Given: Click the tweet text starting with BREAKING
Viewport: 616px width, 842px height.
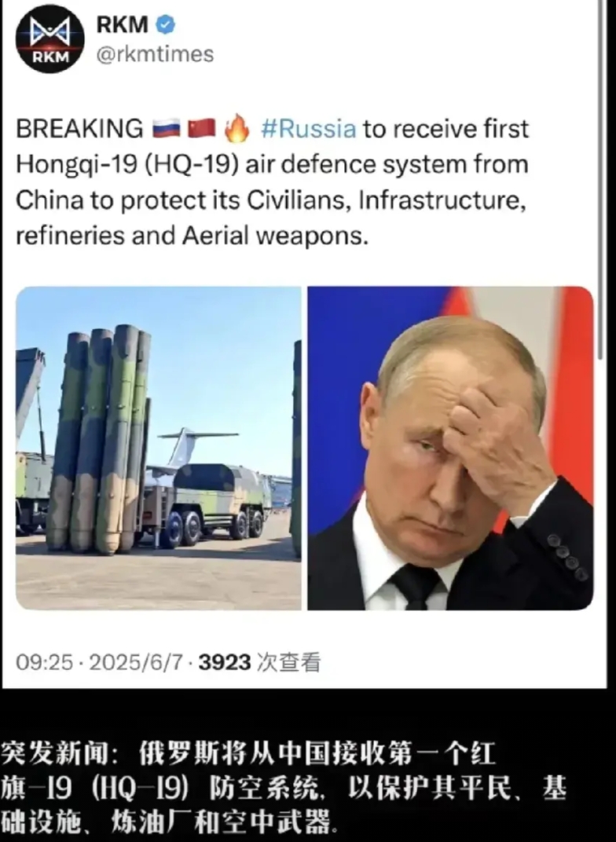Looking at the screenshot, I should point(273,182).
